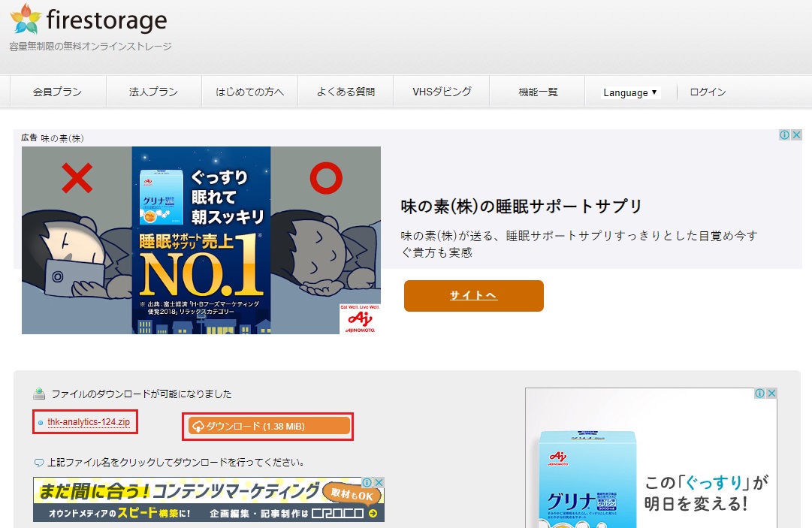The height and width of the screenshot is (528, 812).
Task: Click the thk-analytics-124.zip file link
Action: pyautogui.click(x=89, y=422)
